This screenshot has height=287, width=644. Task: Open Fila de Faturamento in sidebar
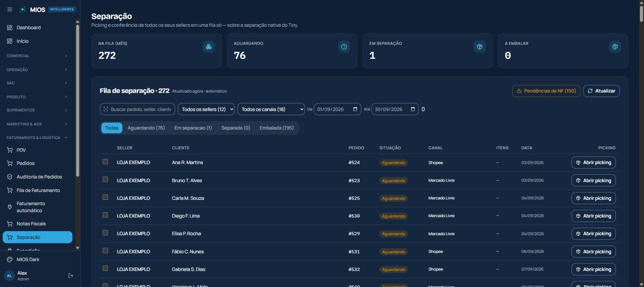point(37,190)
